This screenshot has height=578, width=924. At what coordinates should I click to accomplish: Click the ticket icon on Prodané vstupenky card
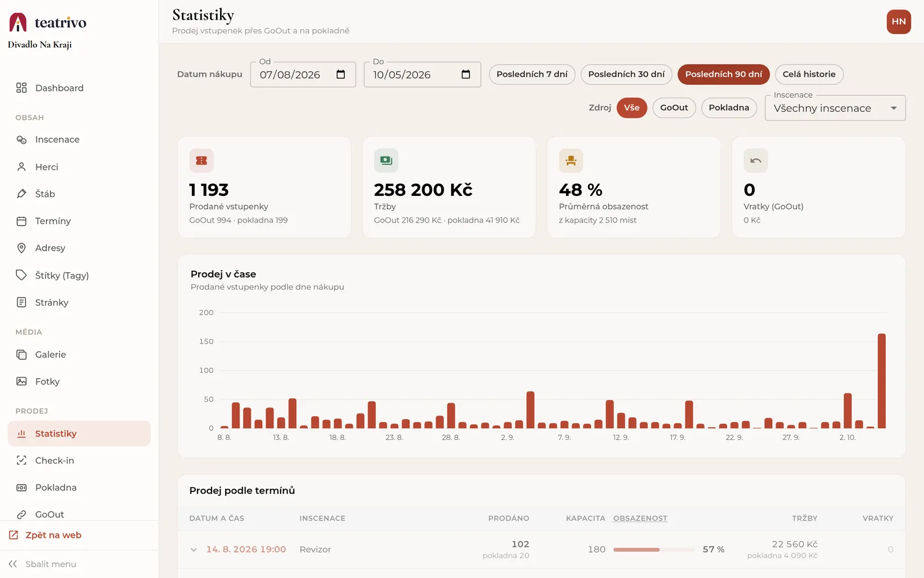pos(202,161)
